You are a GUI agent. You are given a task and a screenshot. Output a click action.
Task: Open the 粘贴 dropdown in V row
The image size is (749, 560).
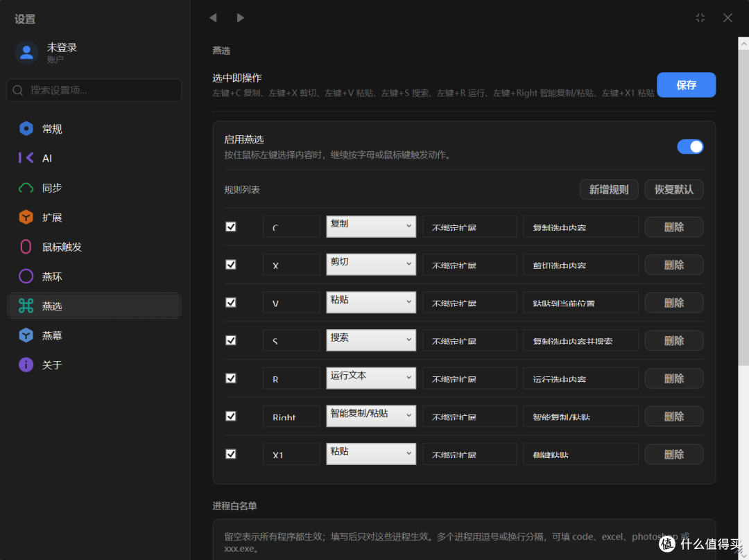click(x=370, y=302)
